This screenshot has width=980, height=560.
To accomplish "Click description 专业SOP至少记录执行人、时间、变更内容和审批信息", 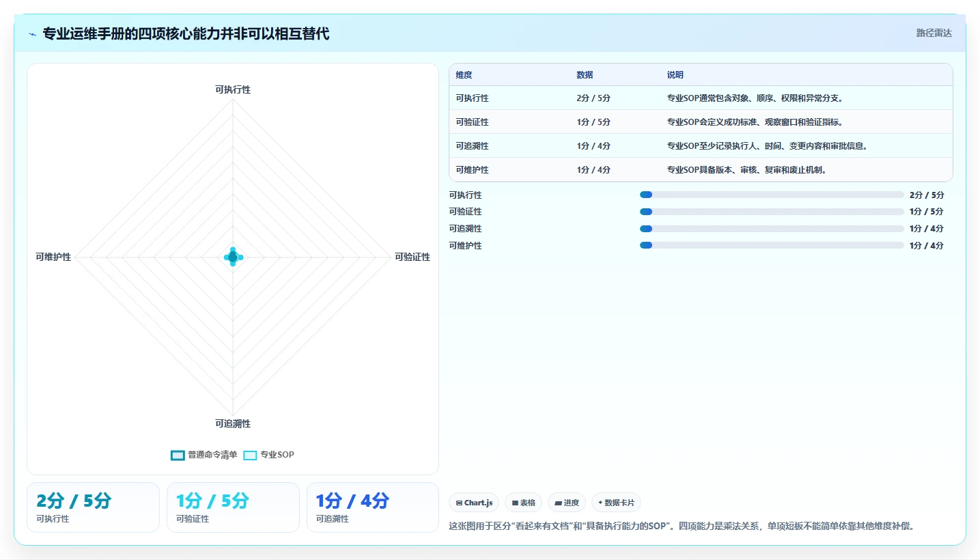I will (768, 146).
